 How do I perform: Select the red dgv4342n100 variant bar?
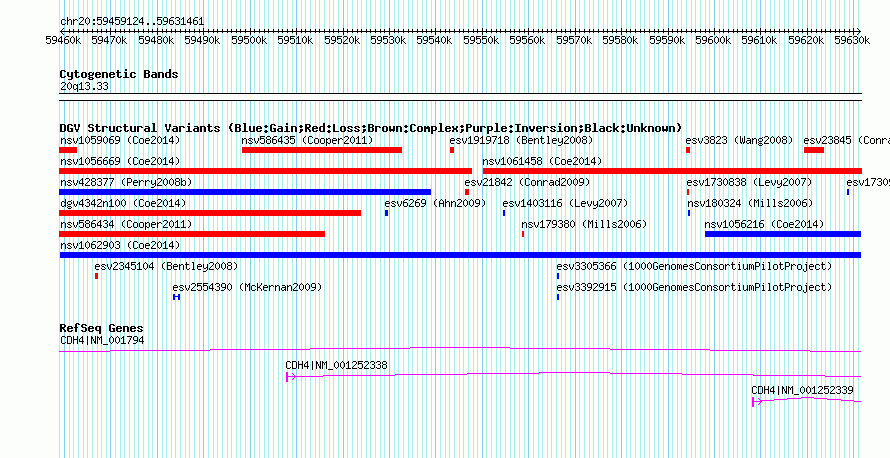[x=210, y=213]
